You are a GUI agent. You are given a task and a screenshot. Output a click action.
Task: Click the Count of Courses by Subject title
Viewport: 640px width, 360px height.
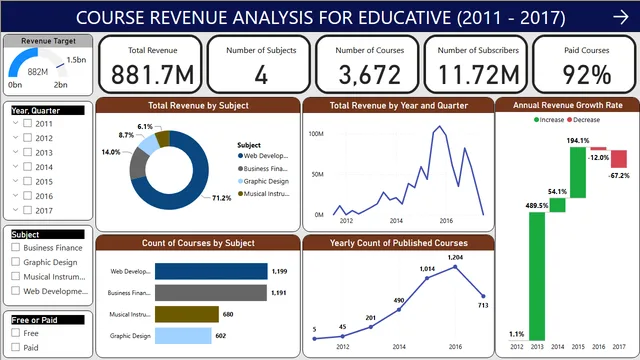tap(198, 243)
